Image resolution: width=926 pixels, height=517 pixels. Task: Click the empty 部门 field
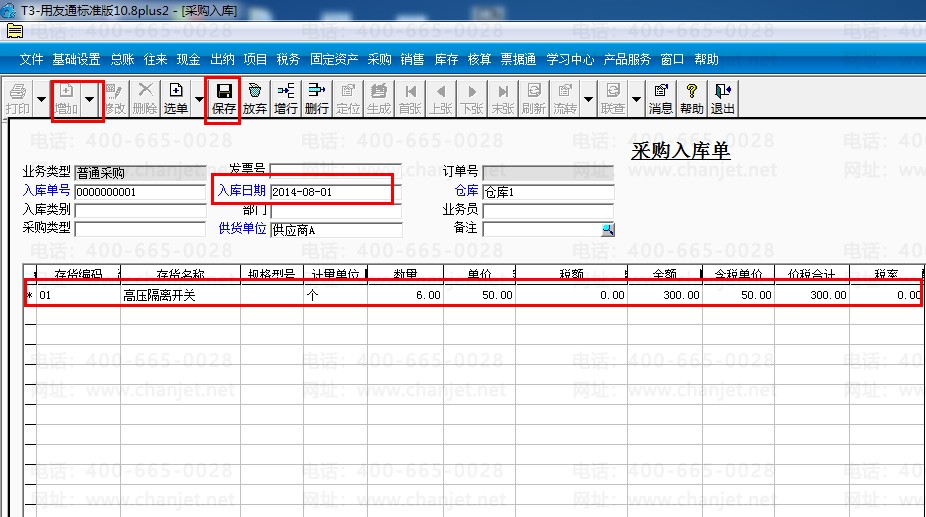coord(335,211)
